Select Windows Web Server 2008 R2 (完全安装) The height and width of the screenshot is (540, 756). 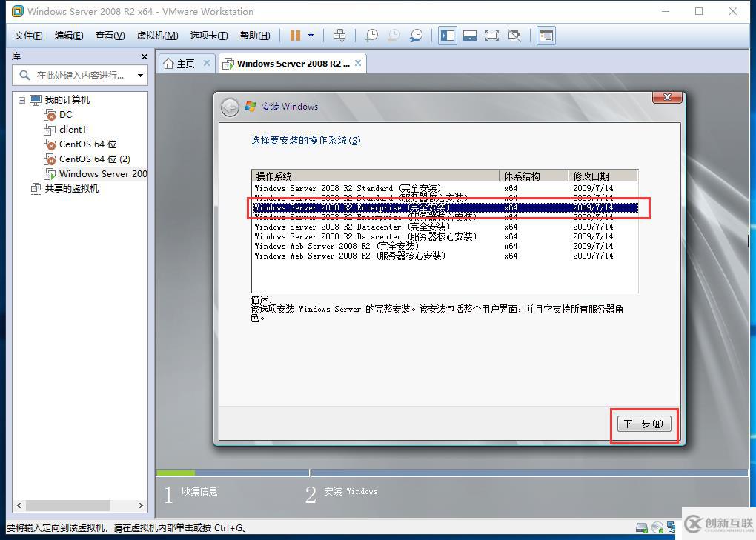click(445, 246)
